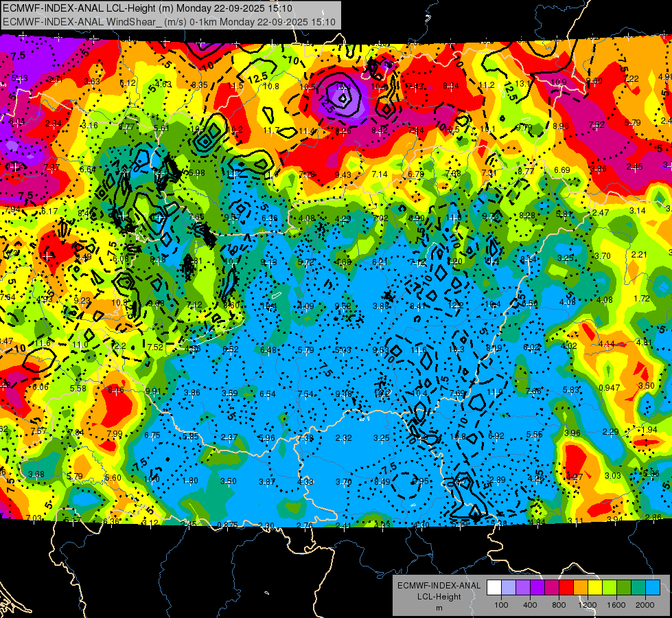Click the 0.875 value at bottom edge
672x618 pixels.
click(228, 525)
